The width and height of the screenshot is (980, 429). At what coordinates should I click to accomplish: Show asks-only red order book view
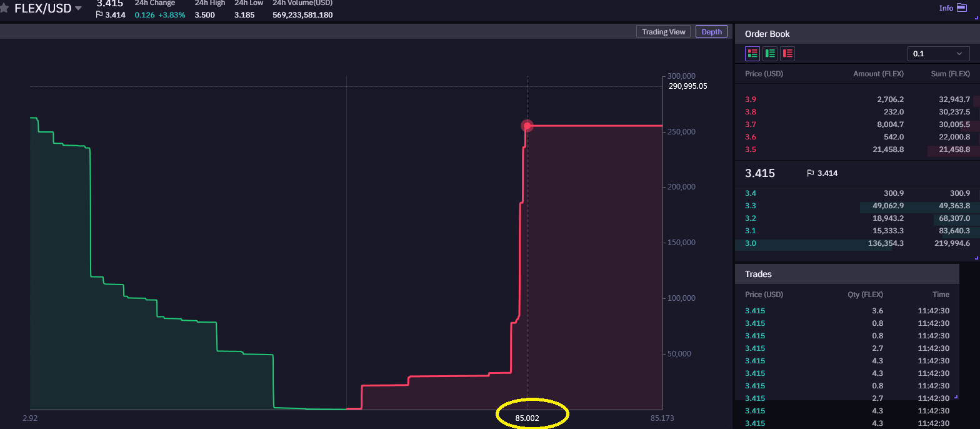787,54
